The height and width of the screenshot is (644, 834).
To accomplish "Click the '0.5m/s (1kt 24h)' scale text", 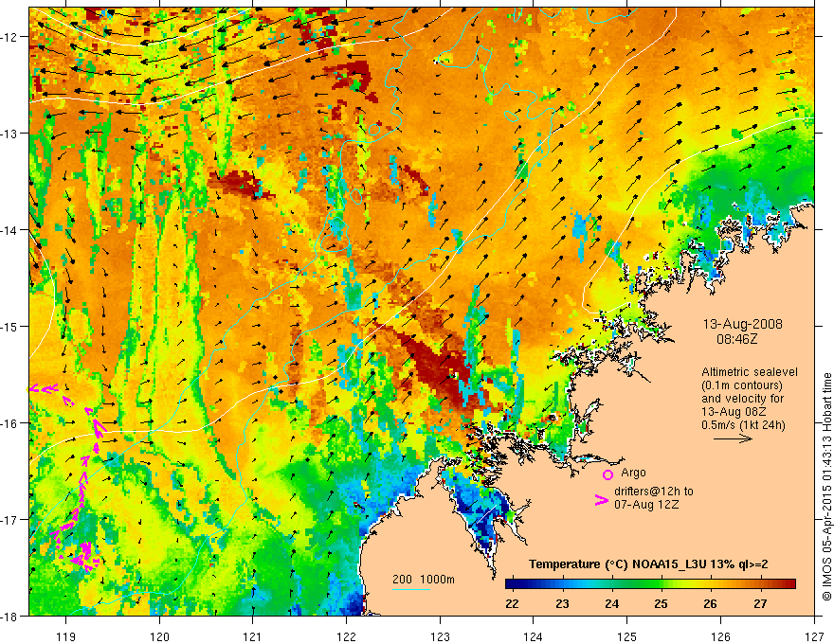I will point(744,425).
